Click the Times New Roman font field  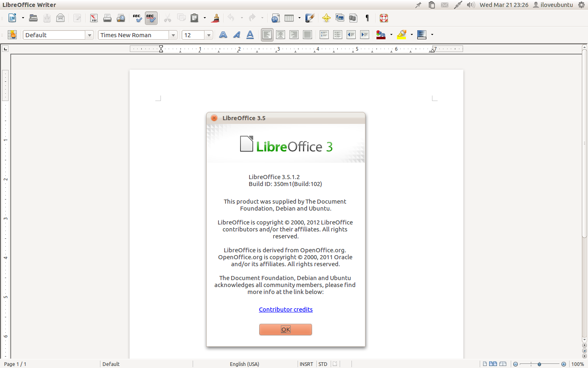coord(134,35)
